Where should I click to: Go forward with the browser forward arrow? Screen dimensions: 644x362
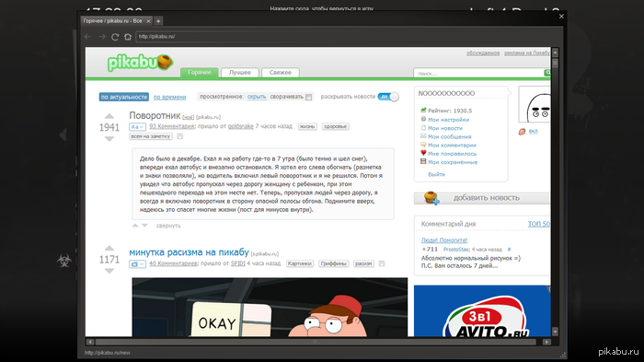[102, 37]
